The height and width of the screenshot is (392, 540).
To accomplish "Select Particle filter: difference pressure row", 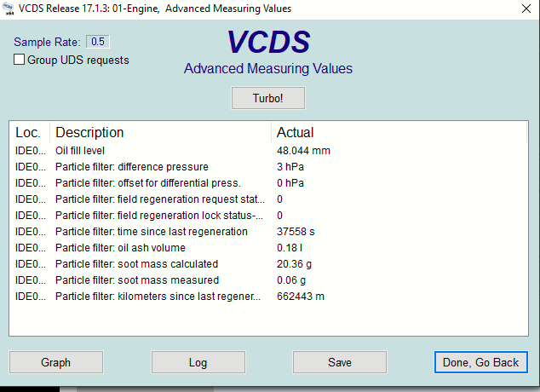I will 268,167.
